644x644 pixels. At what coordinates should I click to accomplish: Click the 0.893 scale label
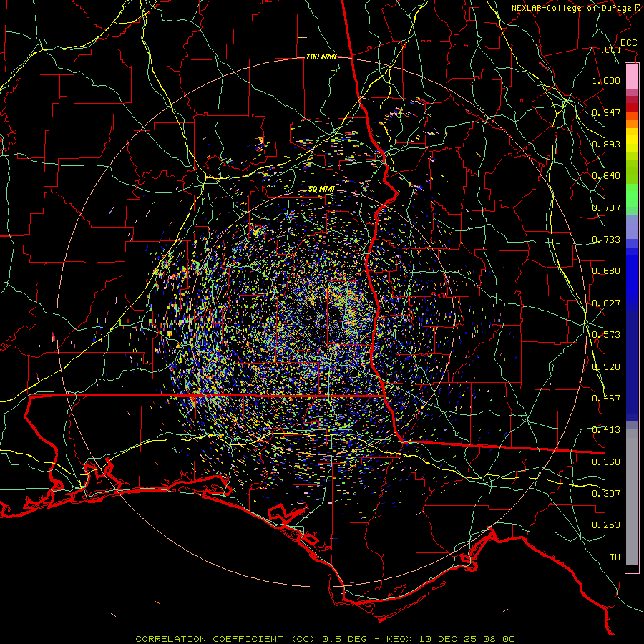point(606,144)
